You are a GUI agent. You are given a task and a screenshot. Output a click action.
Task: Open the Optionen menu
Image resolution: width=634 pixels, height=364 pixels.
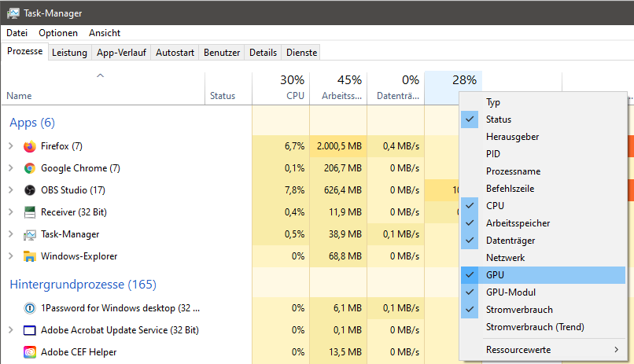[58, 33]
